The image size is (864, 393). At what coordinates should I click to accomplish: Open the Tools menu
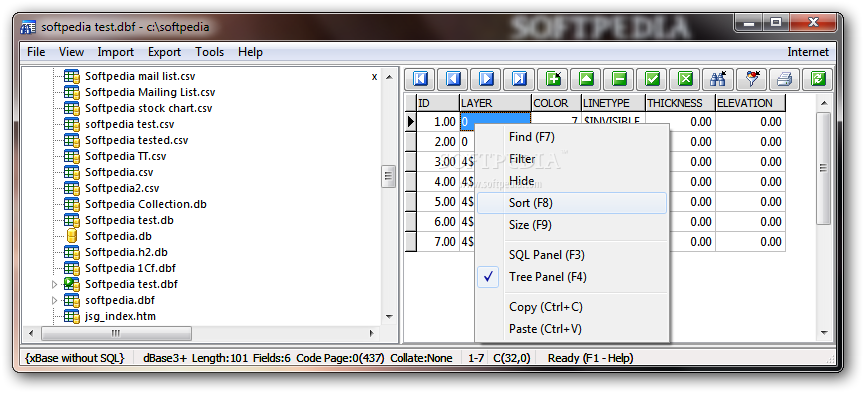point(209,52)
